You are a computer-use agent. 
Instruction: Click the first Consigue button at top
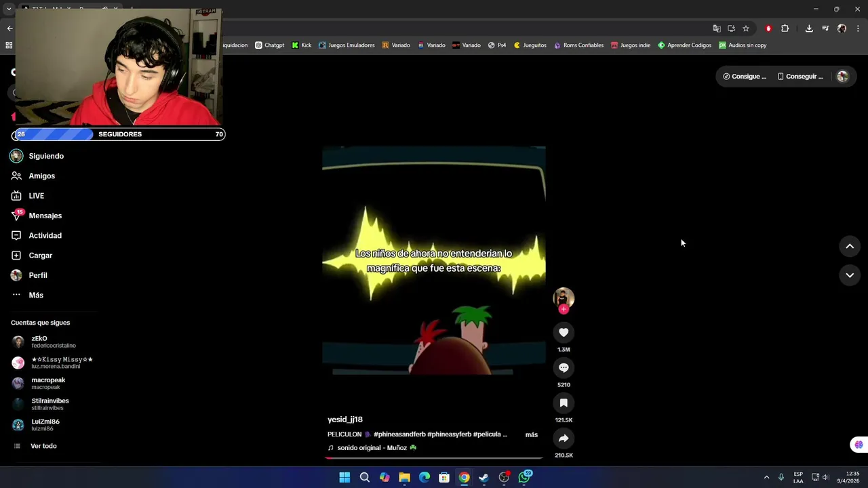[x=745, y=77]
